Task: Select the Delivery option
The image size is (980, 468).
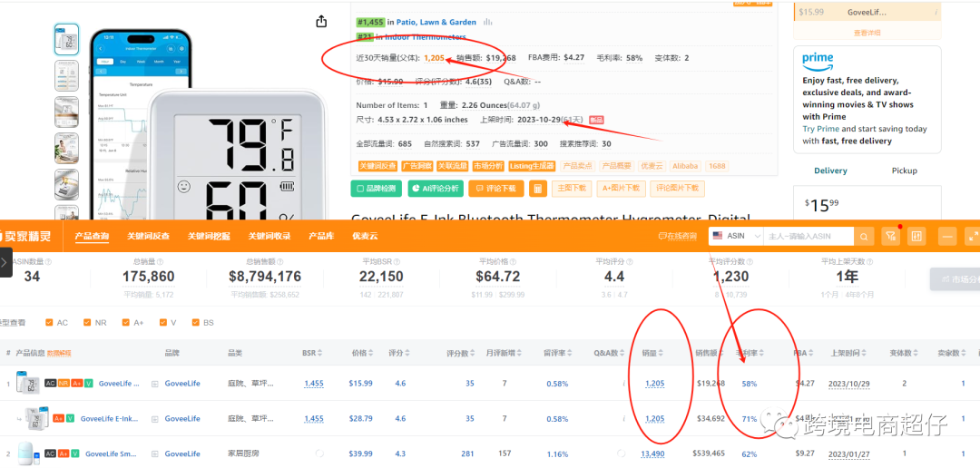Action: click(830, 171)
